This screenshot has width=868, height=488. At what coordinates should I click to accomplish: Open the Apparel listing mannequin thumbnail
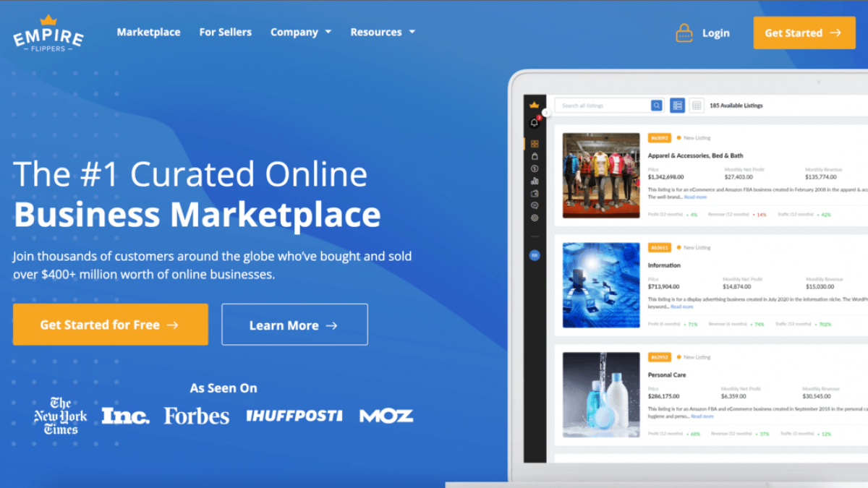601,176
